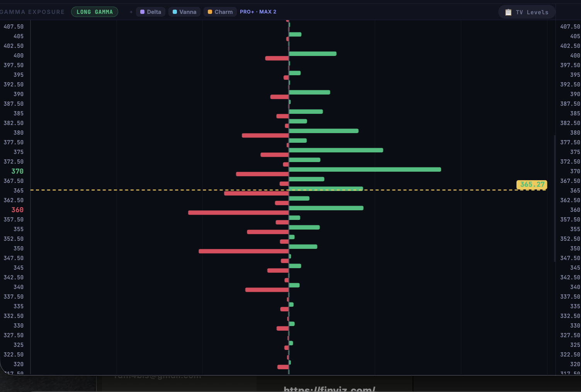
Task: Click the green bar at strike 385
Action: pos(306,112)
